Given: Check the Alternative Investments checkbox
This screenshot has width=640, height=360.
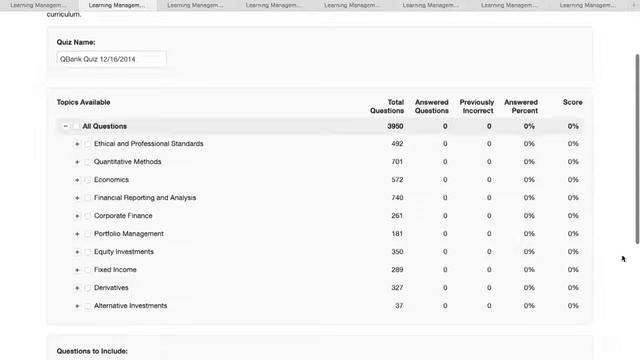Looking at the screenshot, I should [87, 306].
